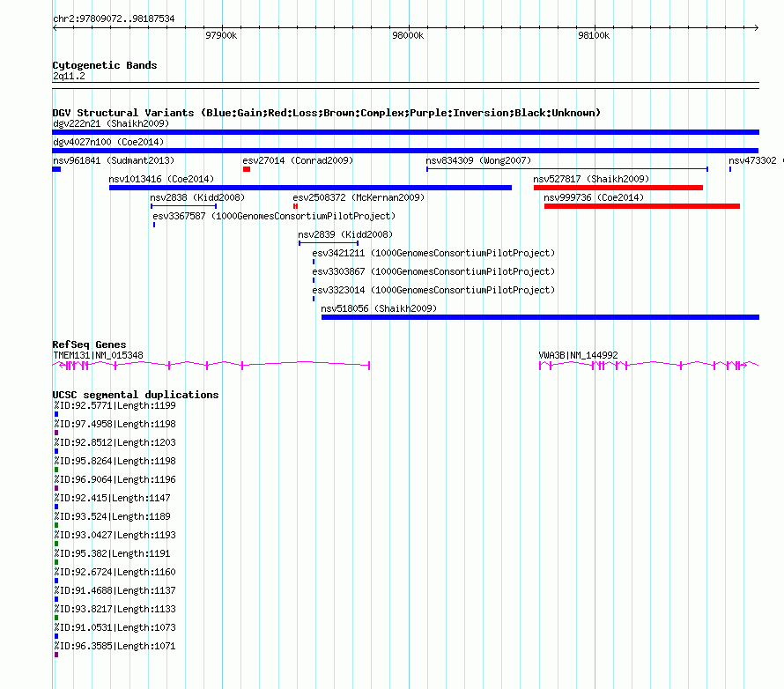The height and width of the screenshot is (689, 784).
Task: Click duplication %ID:95.8264|Length:1198
Action: point(115,461)
